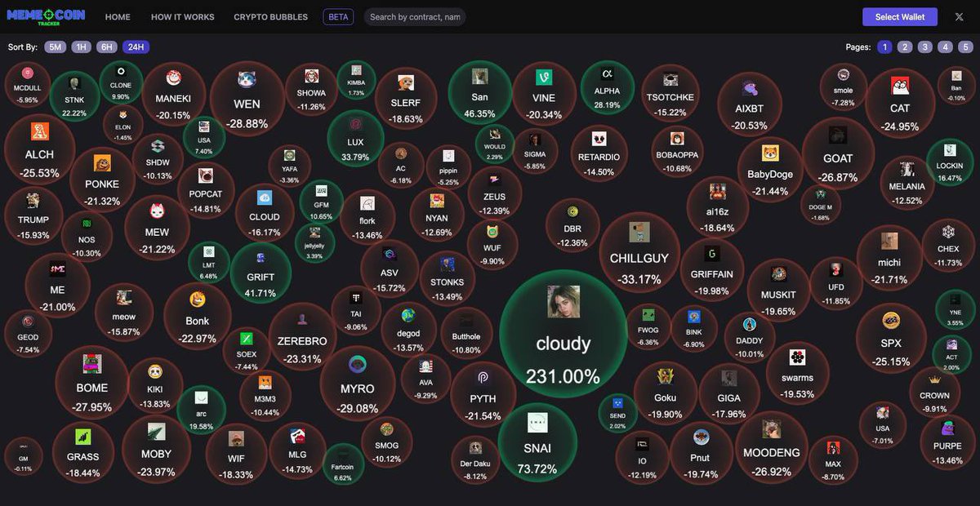Select the cloudy coin avatar image

[563, 302]
